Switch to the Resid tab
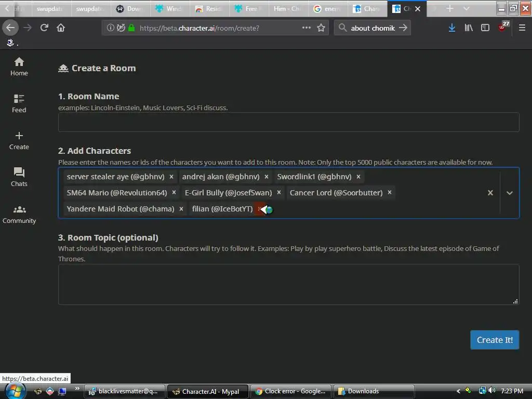The width and height of the screenshot is (532, 399). pos(209,9)
